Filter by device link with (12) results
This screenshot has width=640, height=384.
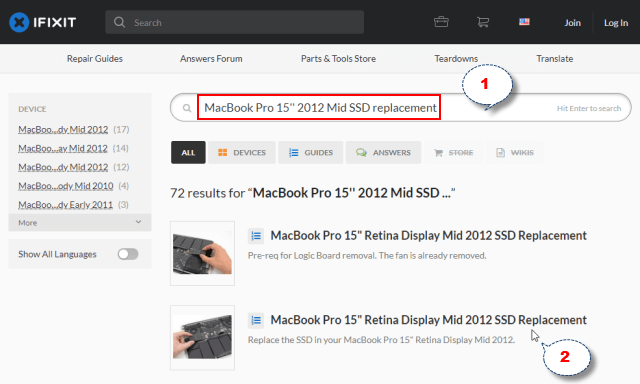point(63,167)
